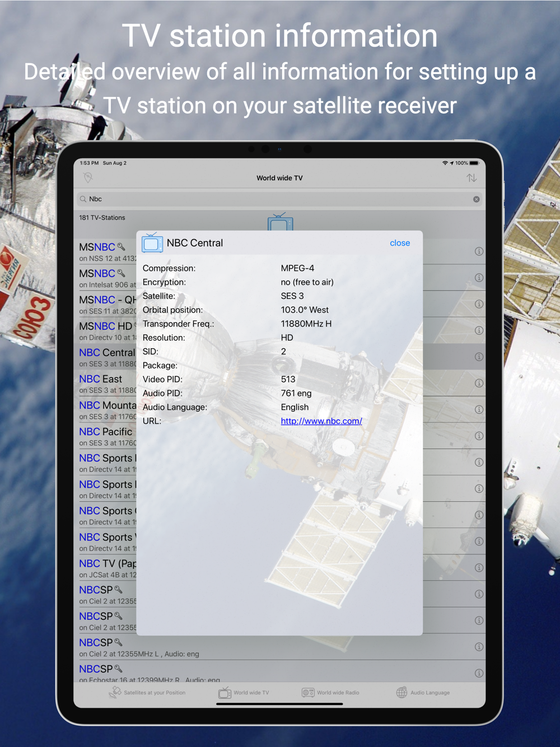Click the Video PID value 513

pyautogui.click(x=288, y=379)
